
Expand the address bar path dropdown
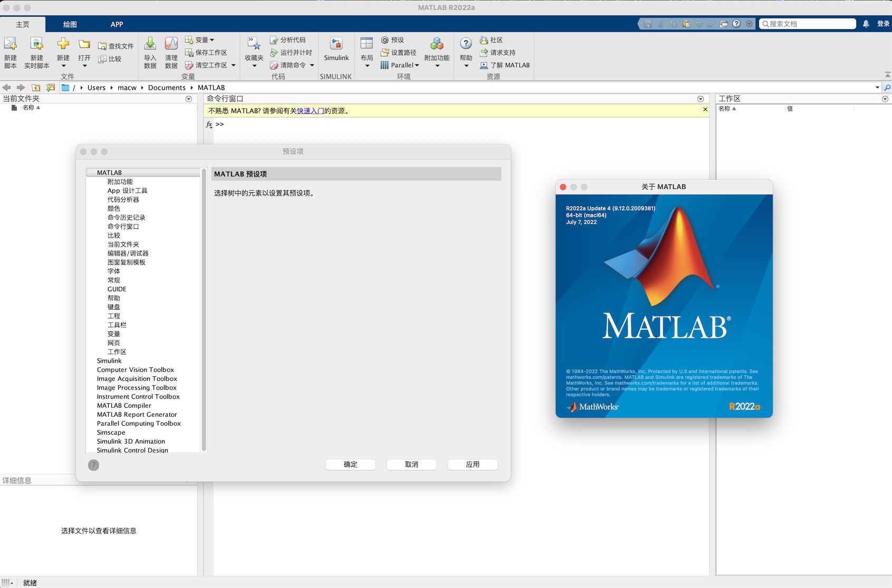pos(877,87)
